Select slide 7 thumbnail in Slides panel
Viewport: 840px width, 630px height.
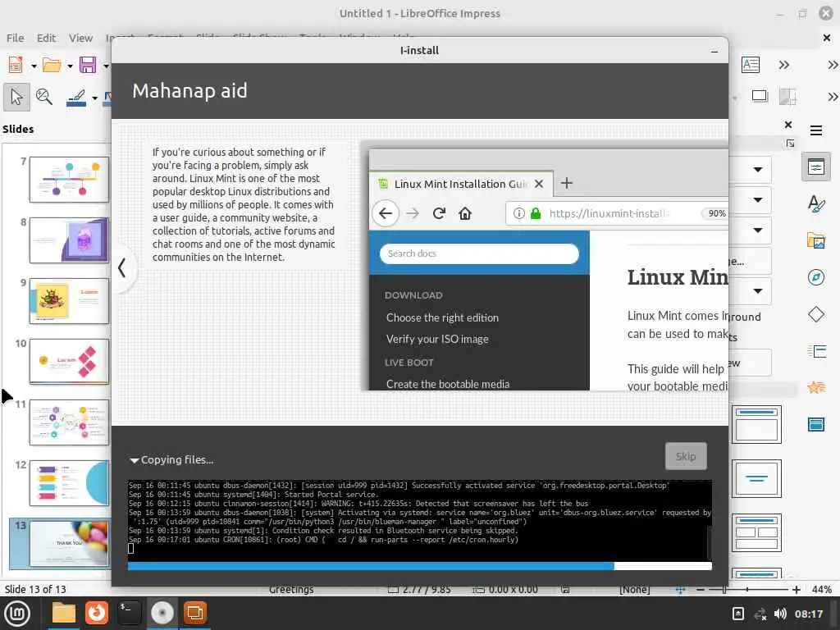[x=69, y=180]
